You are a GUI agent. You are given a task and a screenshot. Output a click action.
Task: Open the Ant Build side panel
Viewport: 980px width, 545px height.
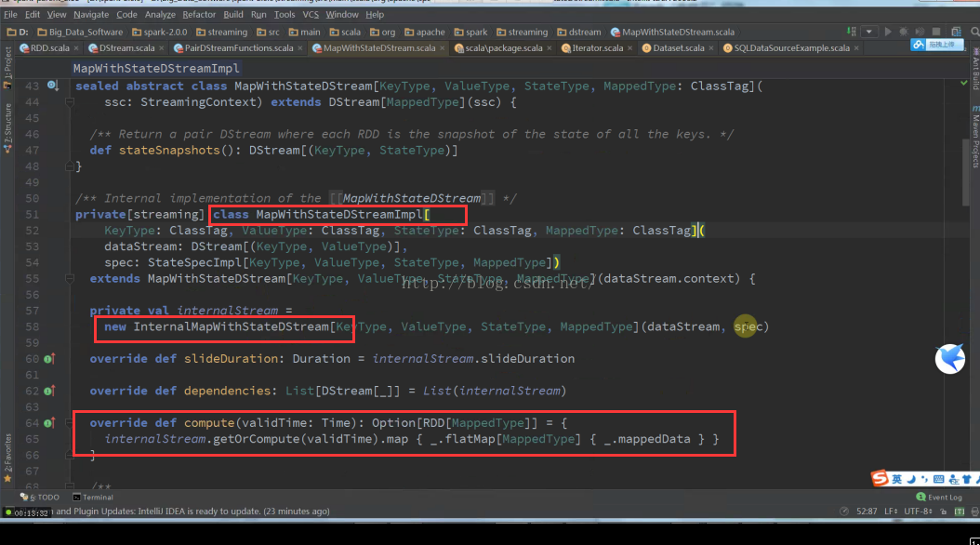pos(975,70)
